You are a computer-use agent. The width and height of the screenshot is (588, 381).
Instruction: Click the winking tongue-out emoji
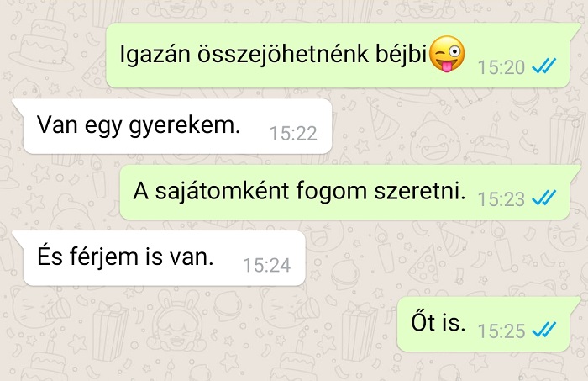point(447,54)
